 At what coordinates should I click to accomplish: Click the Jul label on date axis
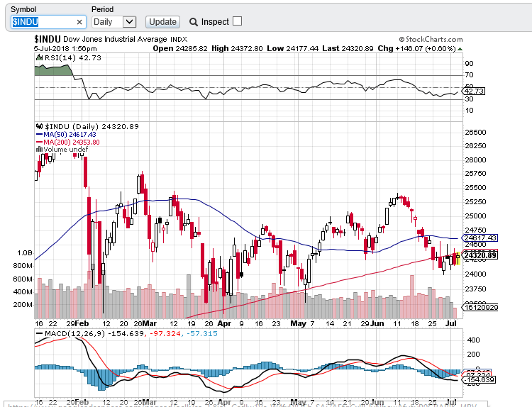[450, 323]
